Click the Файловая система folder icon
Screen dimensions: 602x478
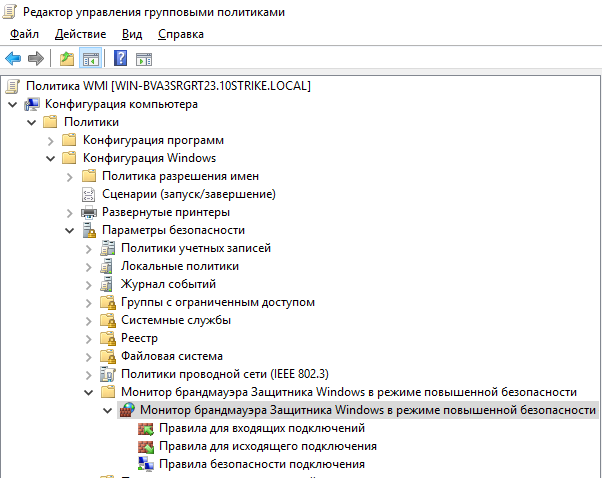(108, 357)
